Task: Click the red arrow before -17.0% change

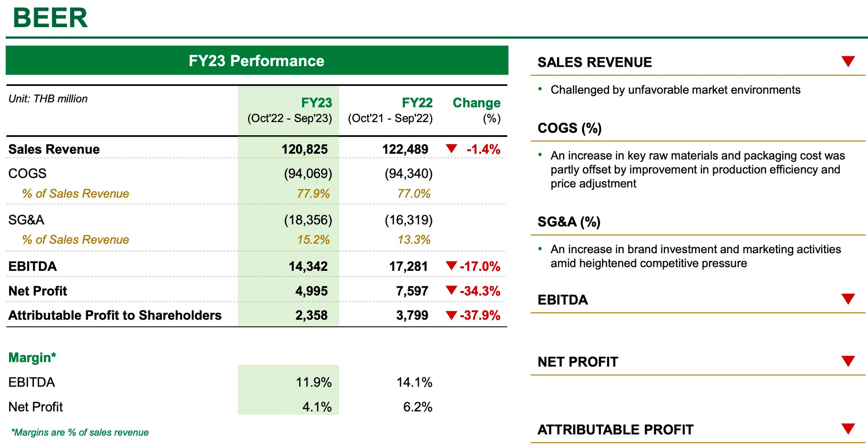Action: click(451, 265)
